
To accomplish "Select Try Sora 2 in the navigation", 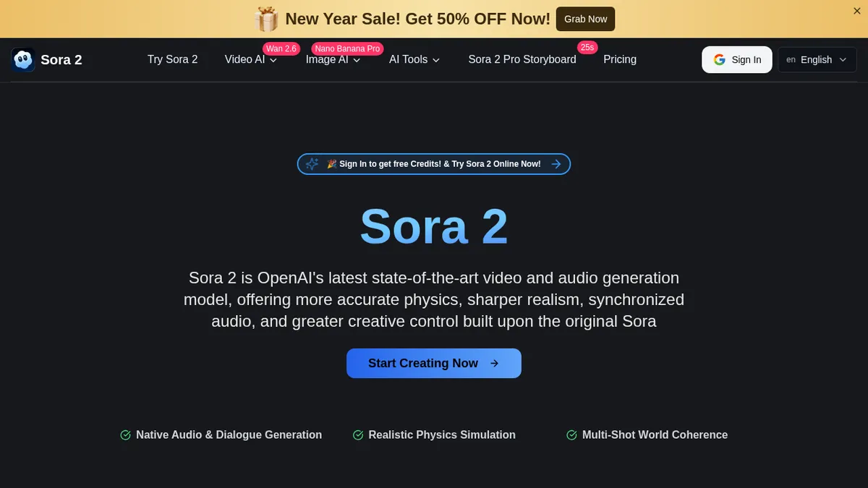I will click(x=172, y=59).
